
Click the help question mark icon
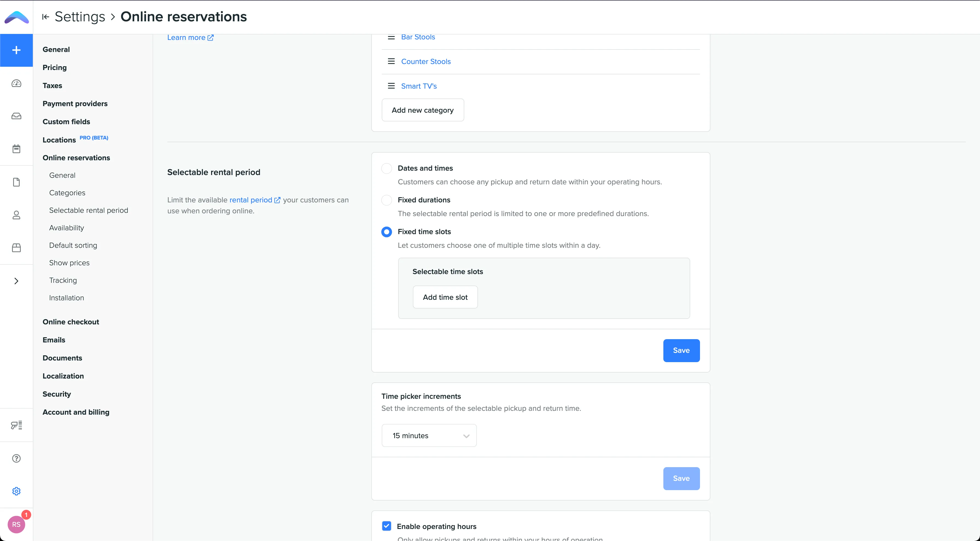pyautogui.click(x=16, y=458)
